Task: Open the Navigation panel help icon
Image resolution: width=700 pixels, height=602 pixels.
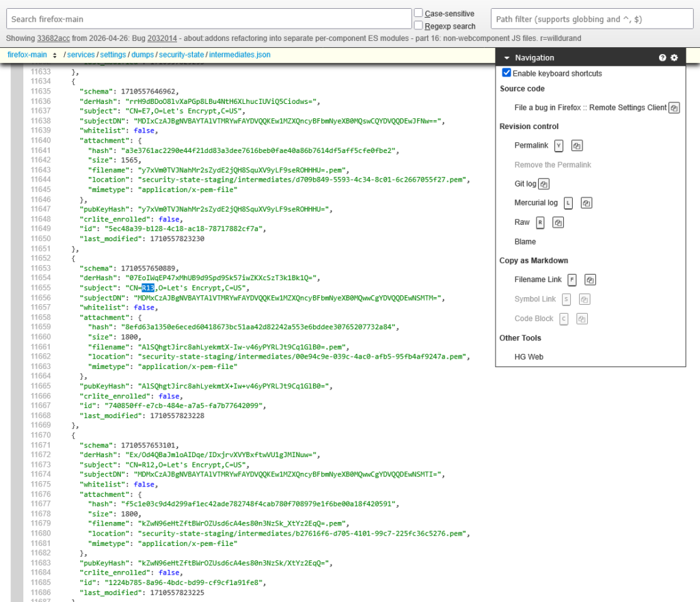Action: tap(662, 58)
